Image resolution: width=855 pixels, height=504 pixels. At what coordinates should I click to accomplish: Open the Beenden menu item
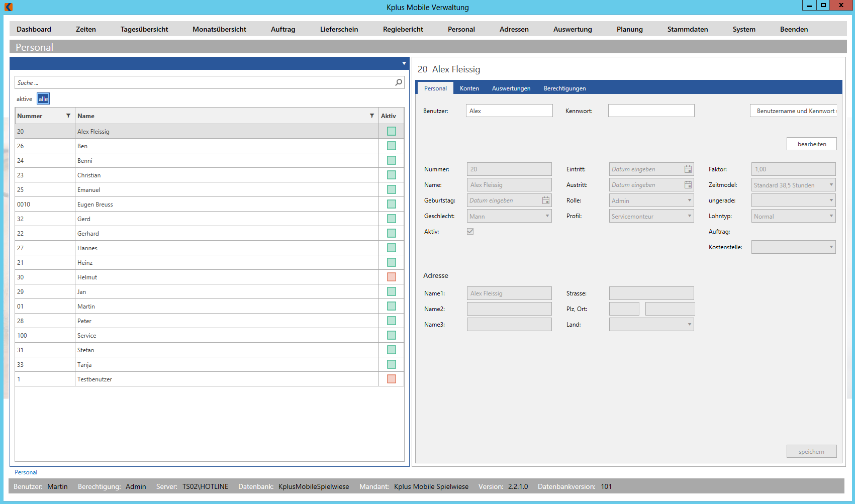[x=794, y=29]
